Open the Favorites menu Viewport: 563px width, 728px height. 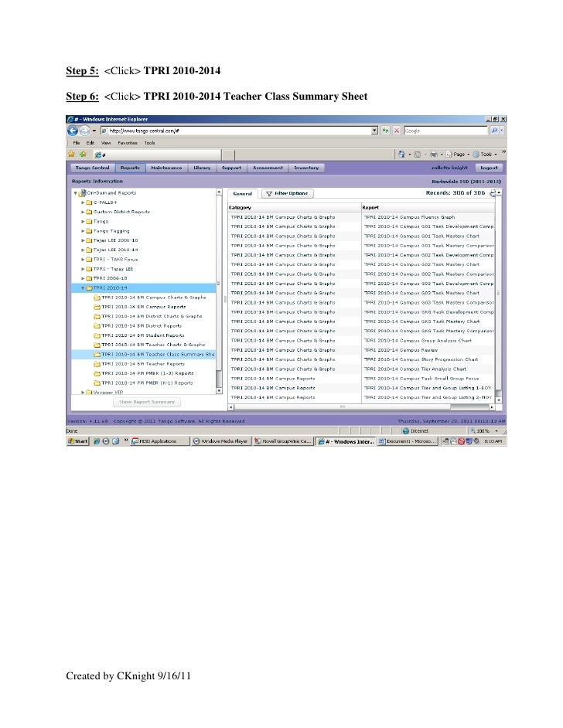point(128,143)
